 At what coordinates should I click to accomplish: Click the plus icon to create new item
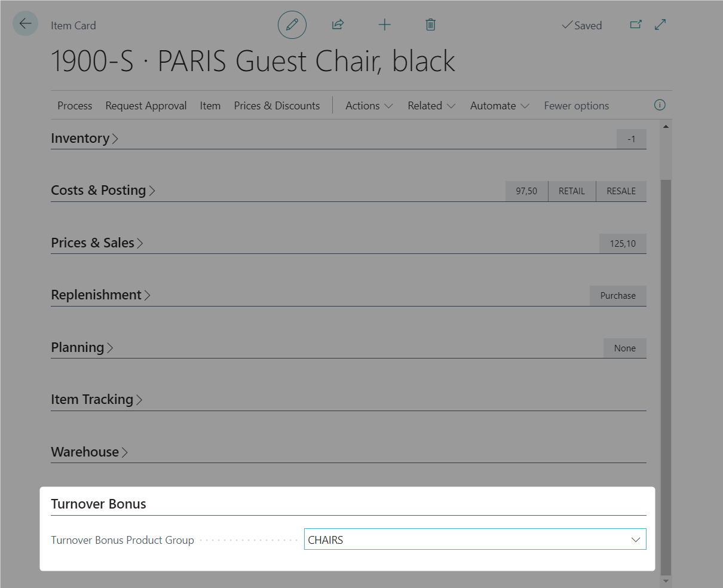(x=385, y=24)
